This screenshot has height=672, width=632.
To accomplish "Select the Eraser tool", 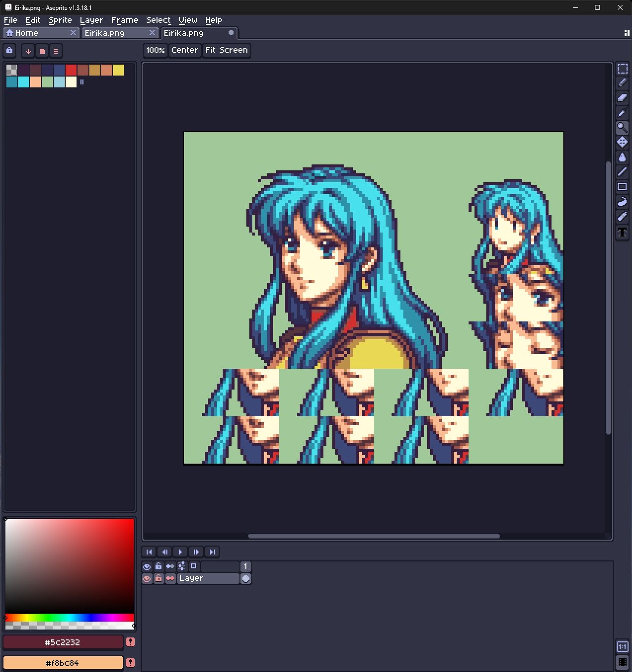I will pos(622,98).
